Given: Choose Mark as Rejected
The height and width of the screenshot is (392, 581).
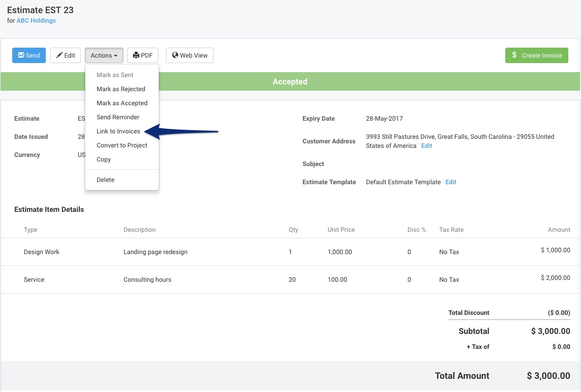Looking at the screenshot, I should point(121,89).
